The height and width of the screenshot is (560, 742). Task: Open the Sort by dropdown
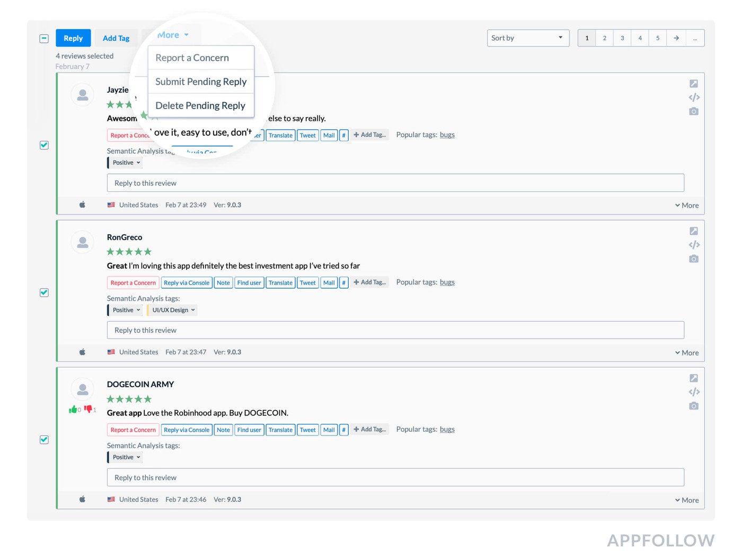(527, 38)
